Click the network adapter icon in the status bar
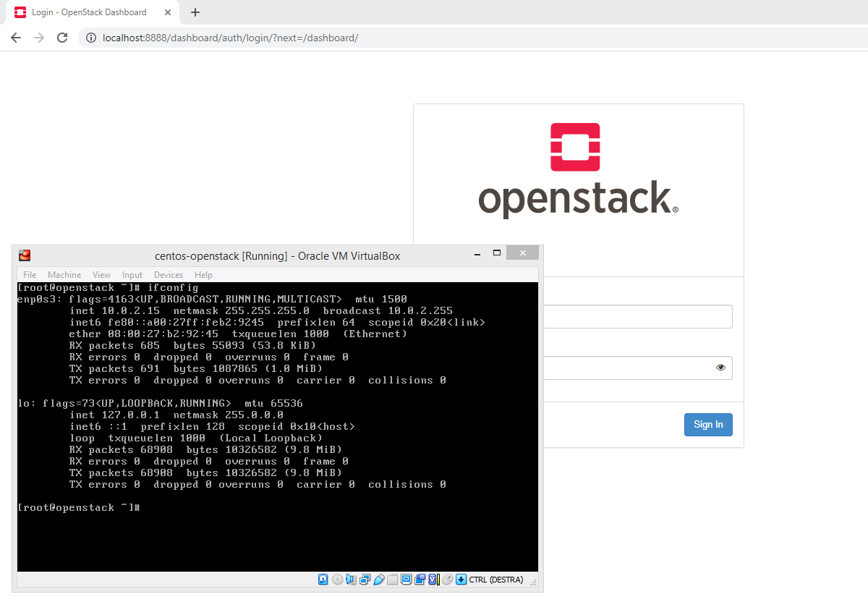The width and height of the screenshot is (868, 610). point(365,579)
